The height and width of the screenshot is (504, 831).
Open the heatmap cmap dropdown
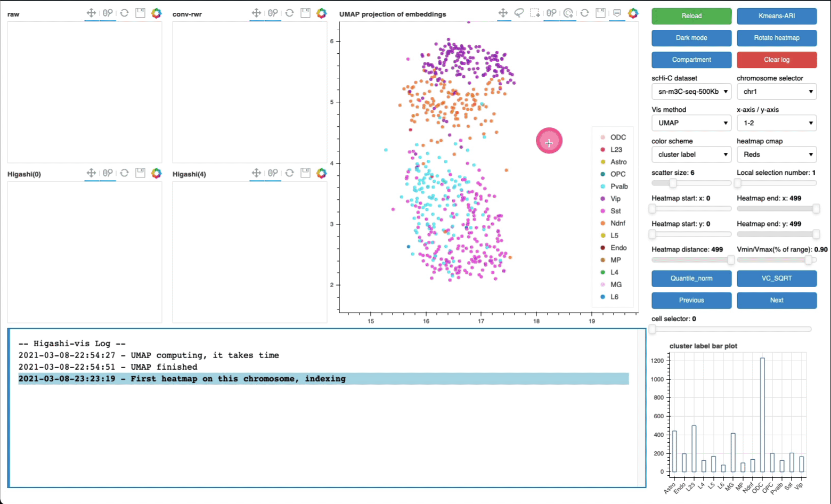click(776, 155)
